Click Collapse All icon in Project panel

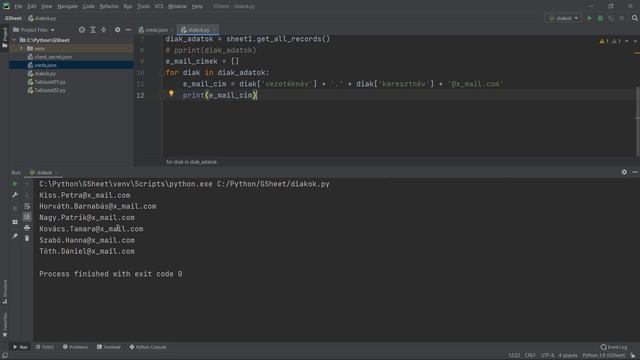tap(104, 30)
